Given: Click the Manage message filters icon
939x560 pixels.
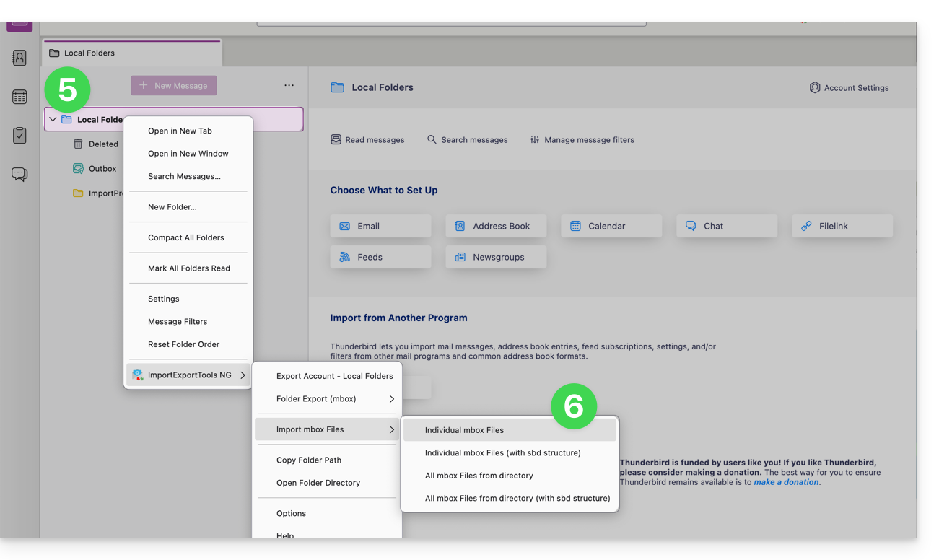Looking at the screenshot, I should tap(534, 139).
